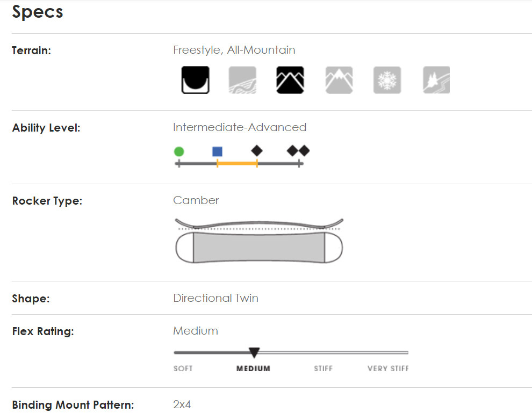Screen dimensions: 532x413
Task: Click the Freestyle, All-Mountain terrain text
Action: tap(234, 50)
